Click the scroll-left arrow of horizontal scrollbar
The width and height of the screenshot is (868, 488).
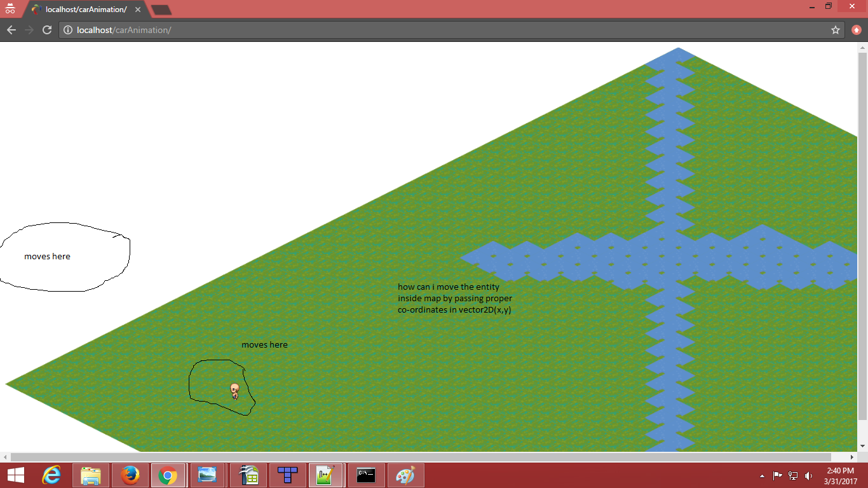point(5,457)
